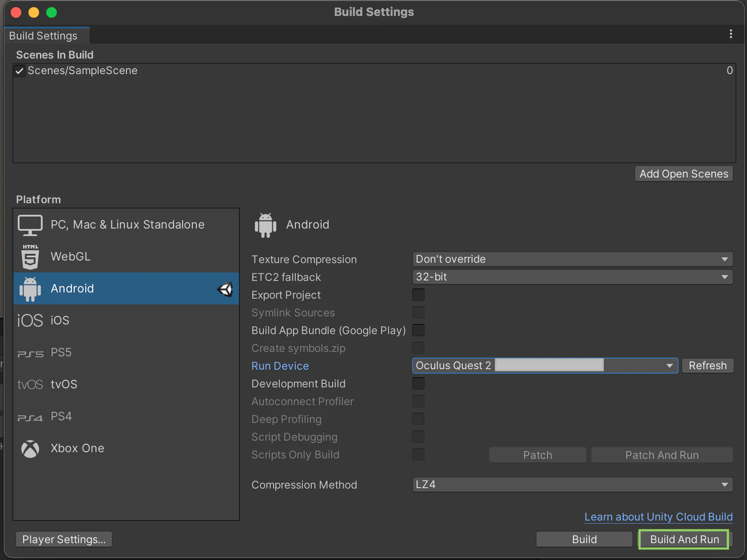Open the Learn about Unity Cloud Build link
The height and width of the screenshot is (560, 747).
point(658,517)
